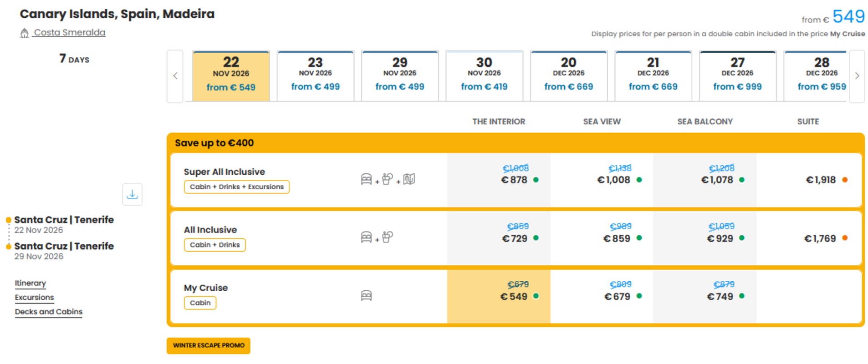Click the from € 549 price at top right

[x=833, y=17]
